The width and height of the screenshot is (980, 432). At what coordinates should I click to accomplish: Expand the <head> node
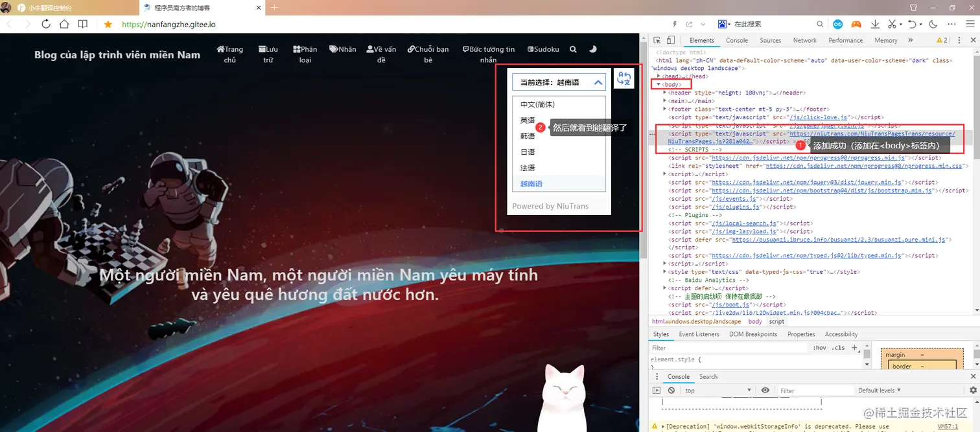(658, 76)
